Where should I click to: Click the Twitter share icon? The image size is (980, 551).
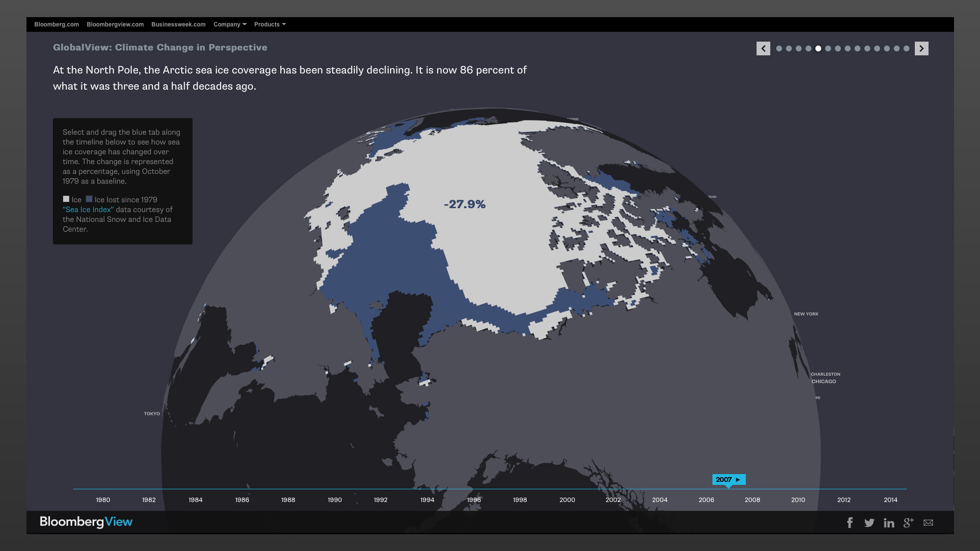(869, 523)
